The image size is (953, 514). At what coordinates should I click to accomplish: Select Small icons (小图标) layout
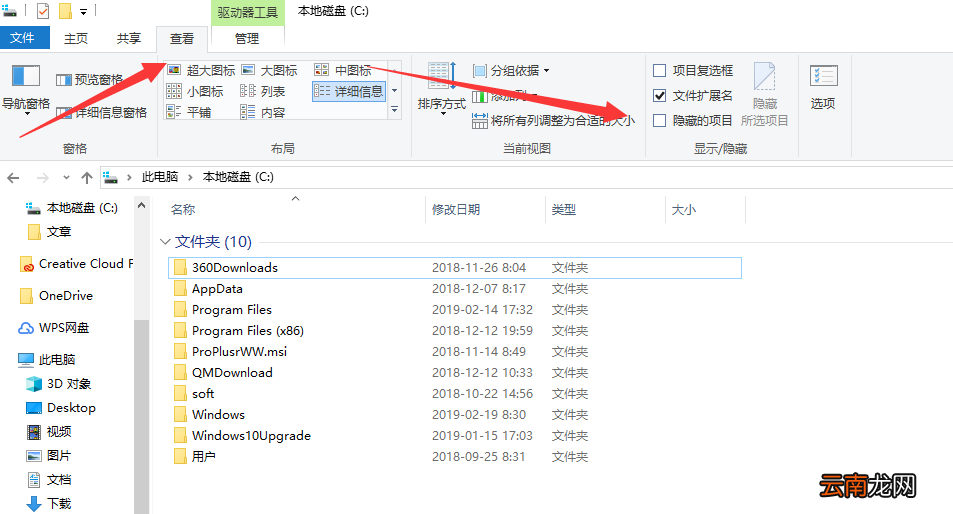(x=195, y=91)
